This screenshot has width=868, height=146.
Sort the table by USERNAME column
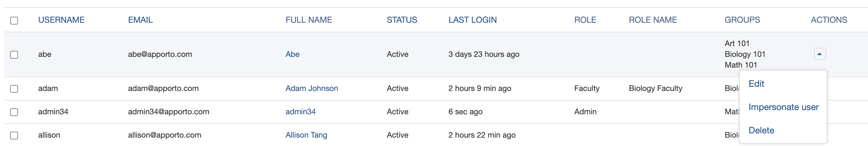pos(61,20)
